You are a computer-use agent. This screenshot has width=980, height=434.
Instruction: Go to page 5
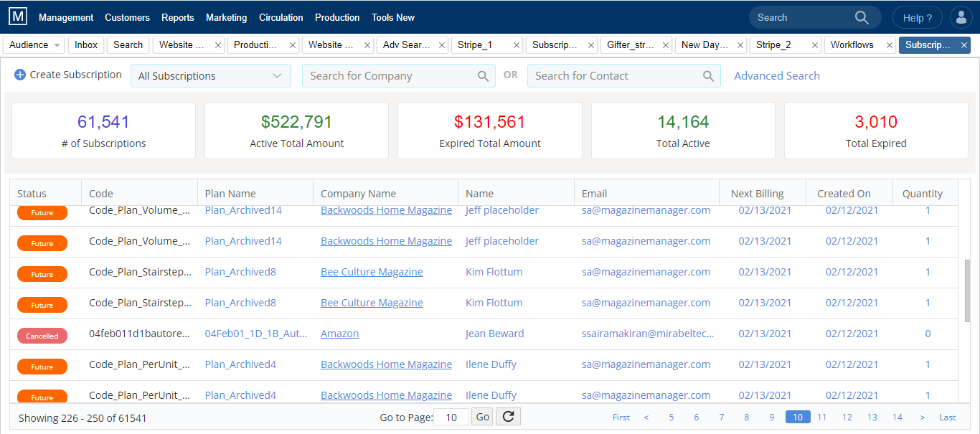(x=672, y=418)
